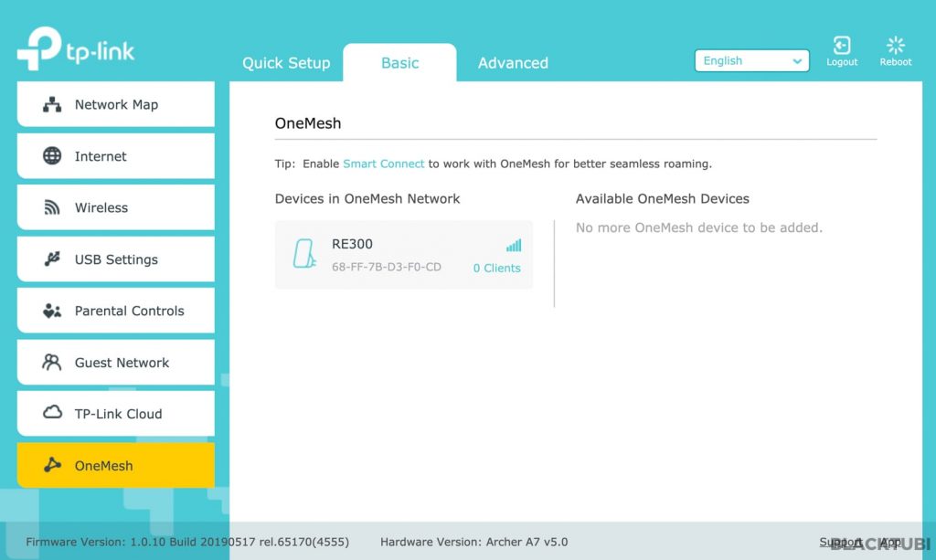Select the Basic tab
The image size is (936, 560).
[400, 63]
